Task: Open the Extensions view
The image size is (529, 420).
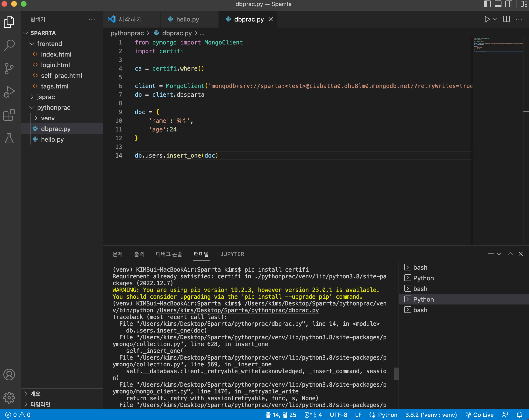Action: tap(9, 115)
